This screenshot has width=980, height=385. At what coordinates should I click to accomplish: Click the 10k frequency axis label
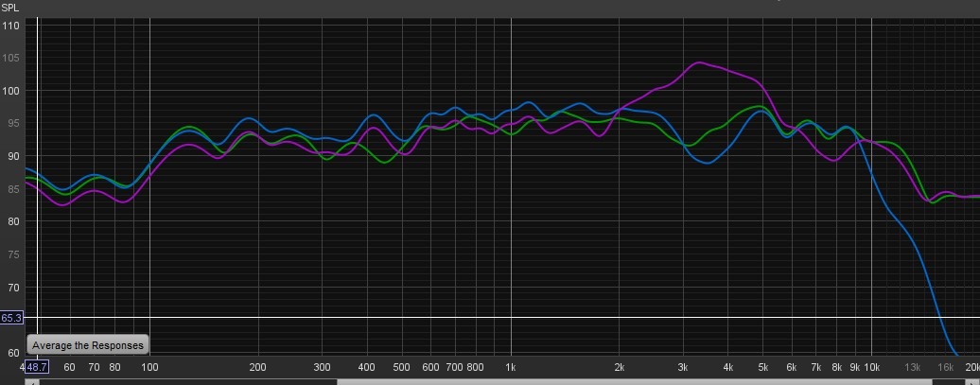pos(872,367)
